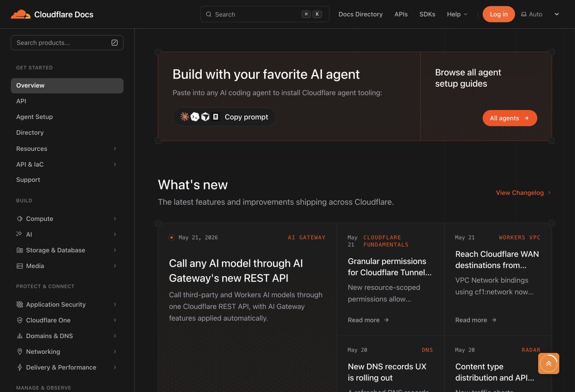Expand the Cloudflare One chevron

115,320
